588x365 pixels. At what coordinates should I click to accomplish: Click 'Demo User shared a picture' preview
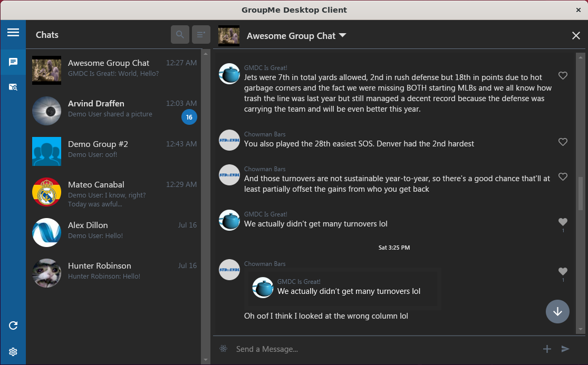tap(110, 114)
